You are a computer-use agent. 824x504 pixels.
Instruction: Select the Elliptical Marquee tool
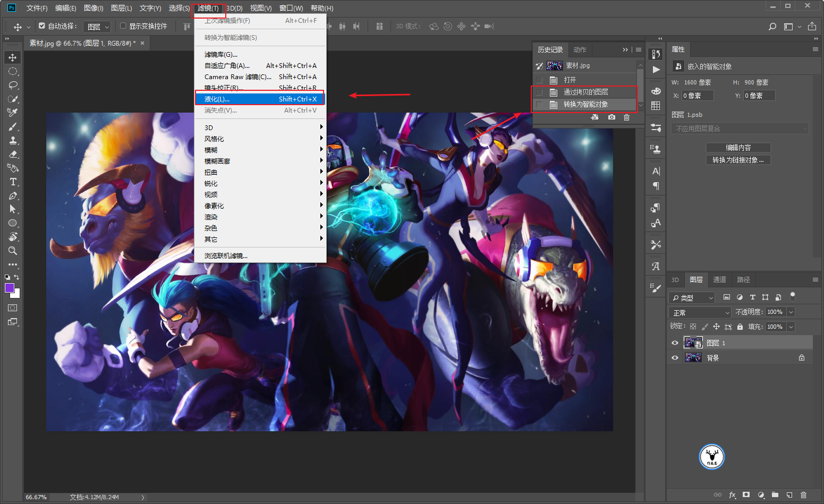pos(13,71)
